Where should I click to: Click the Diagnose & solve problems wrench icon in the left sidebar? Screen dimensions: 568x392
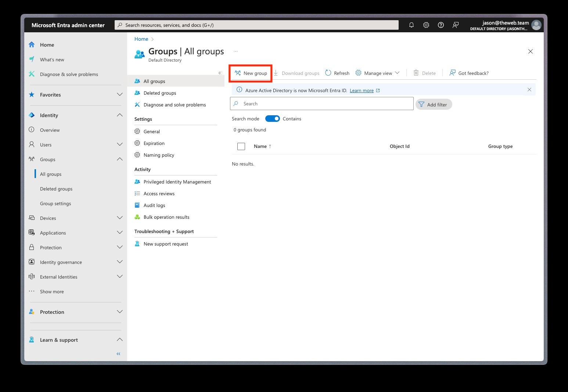click(x=32, y=74)
